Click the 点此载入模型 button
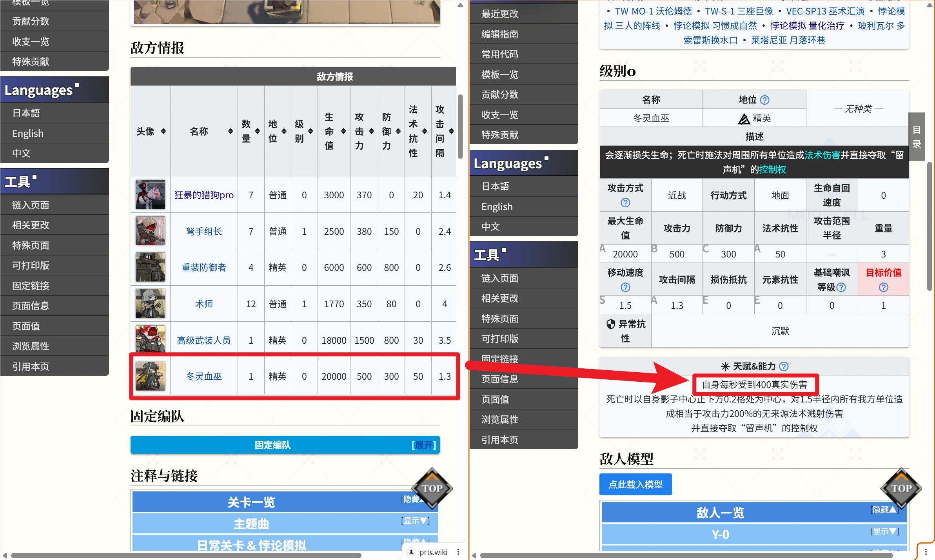935x560 pixels. [x=635, y=484]
